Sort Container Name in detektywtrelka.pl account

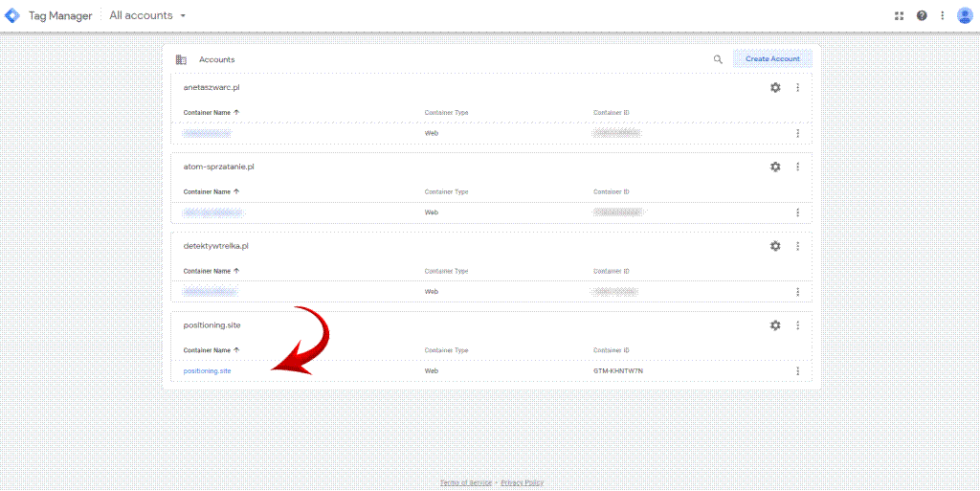(x=212, y=271)
